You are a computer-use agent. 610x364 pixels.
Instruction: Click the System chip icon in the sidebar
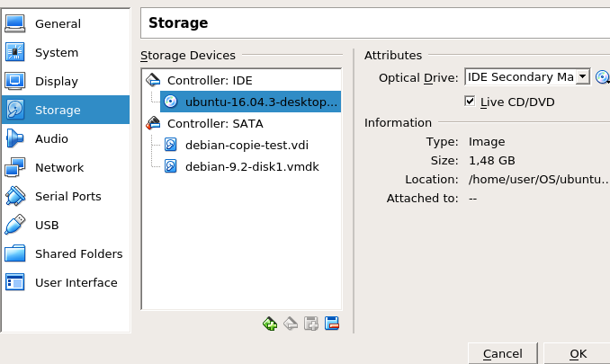pos(14,52)
